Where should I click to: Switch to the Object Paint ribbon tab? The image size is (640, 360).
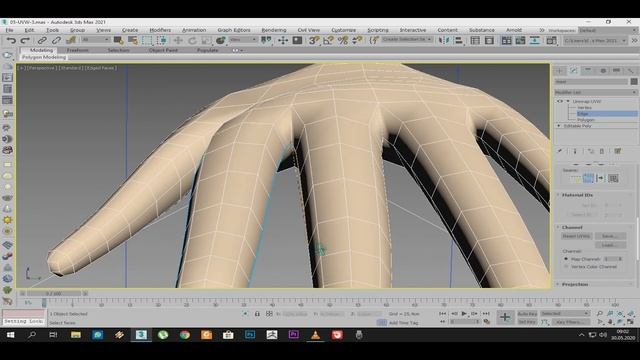pos(163,50)
